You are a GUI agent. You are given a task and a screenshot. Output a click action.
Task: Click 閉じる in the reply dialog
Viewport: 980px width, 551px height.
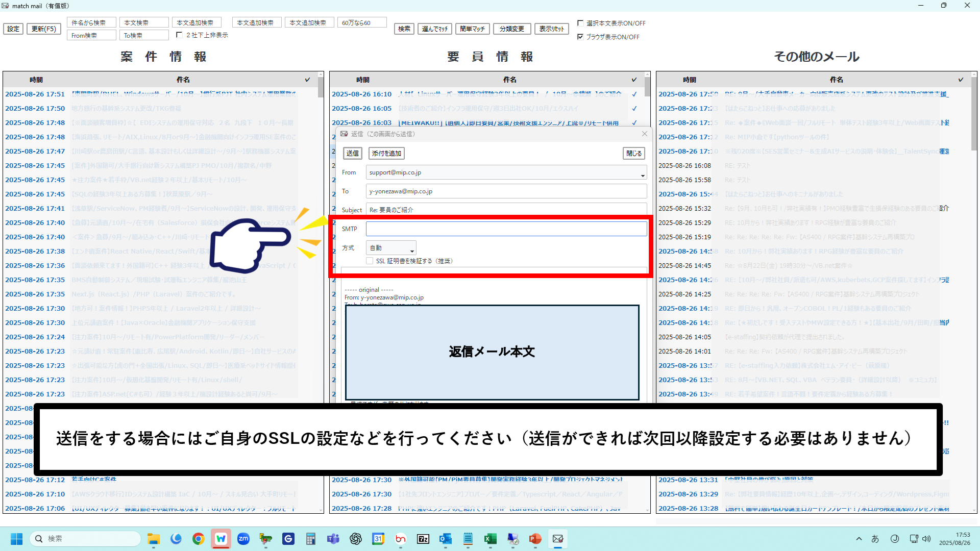(x=634, y=153)
